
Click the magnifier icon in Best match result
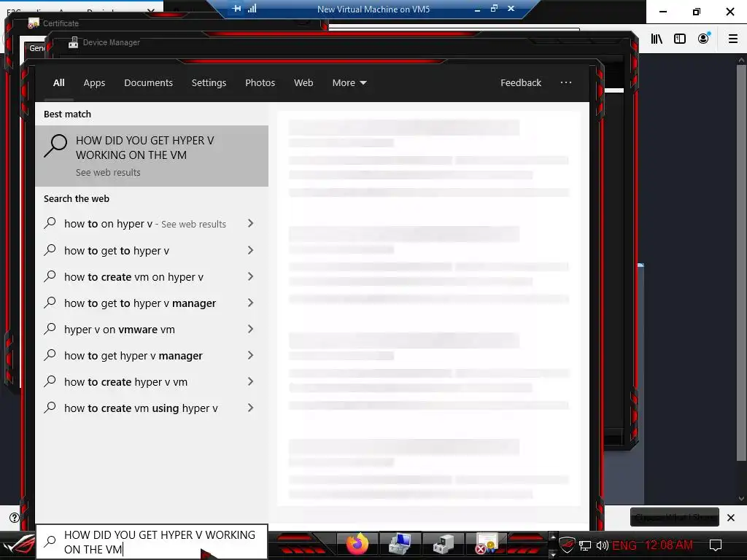coord(55,146)
